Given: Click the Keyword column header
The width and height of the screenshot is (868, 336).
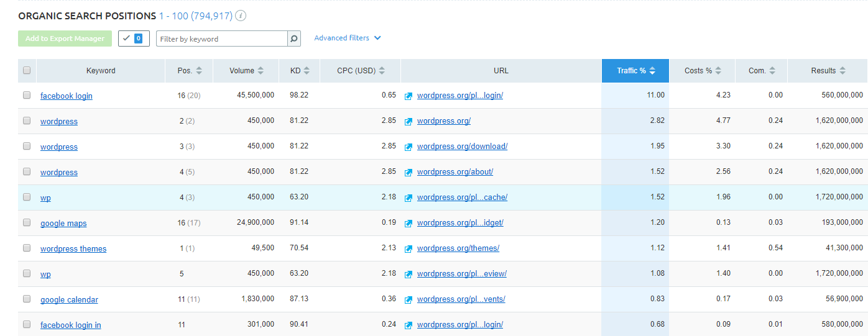Looking at the screenshot, I should 101,71.
